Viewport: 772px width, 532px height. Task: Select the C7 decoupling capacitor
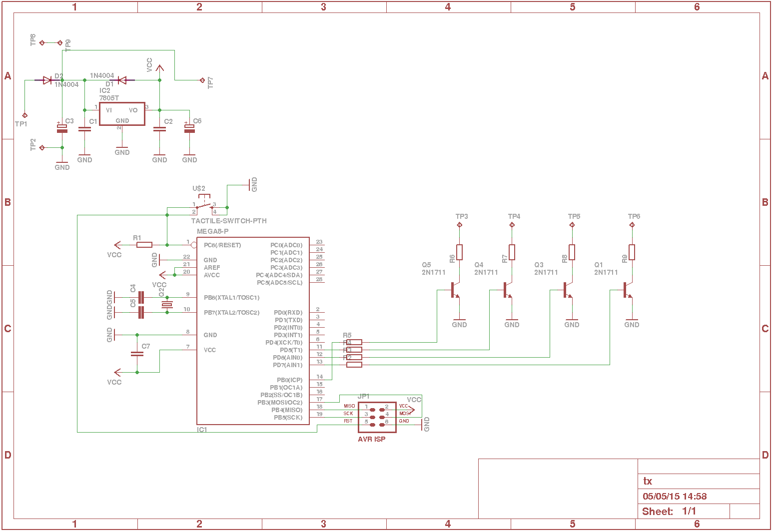(x=137, y=354)
